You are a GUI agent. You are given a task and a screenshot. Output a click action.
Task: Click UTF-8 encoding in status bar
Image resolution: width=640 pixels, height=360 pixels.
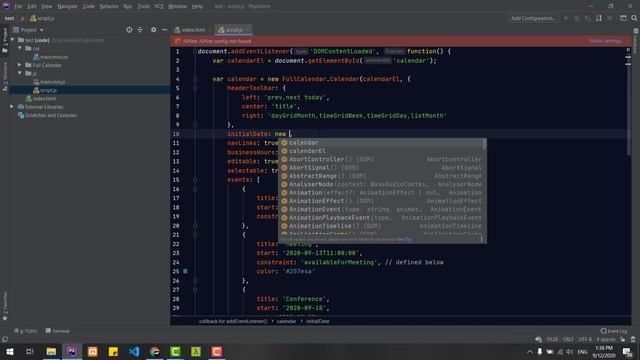(585, 339)
